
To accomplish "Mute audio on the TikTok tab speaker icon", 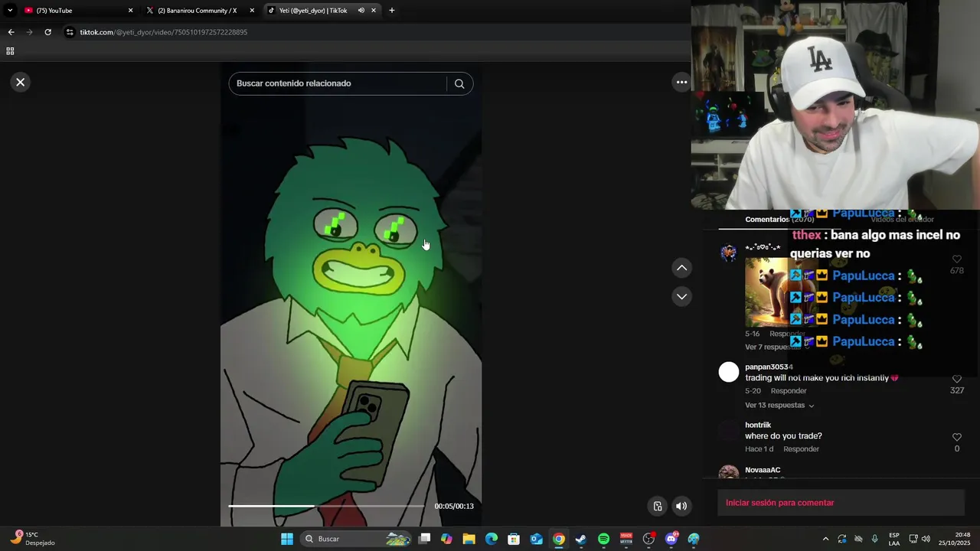I will point(361,11).
